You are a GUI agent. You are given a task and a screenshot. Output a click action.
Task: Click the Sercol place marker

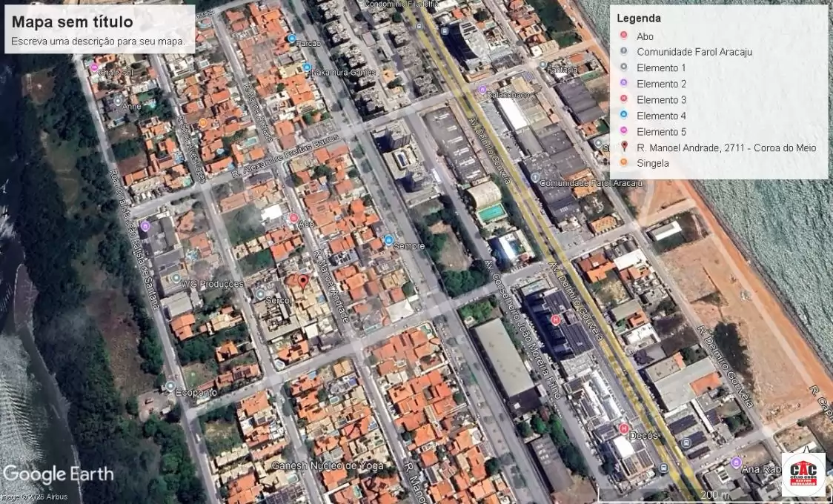point(260,294)
